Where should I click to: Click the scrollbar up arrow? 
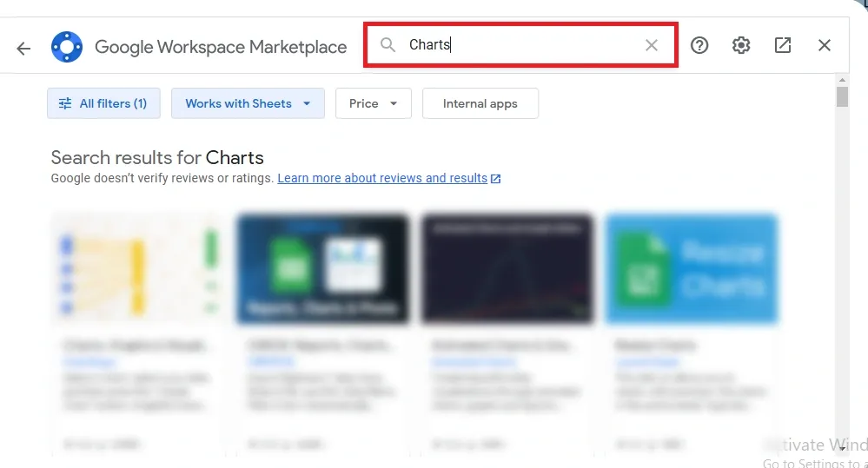(842, 80)
